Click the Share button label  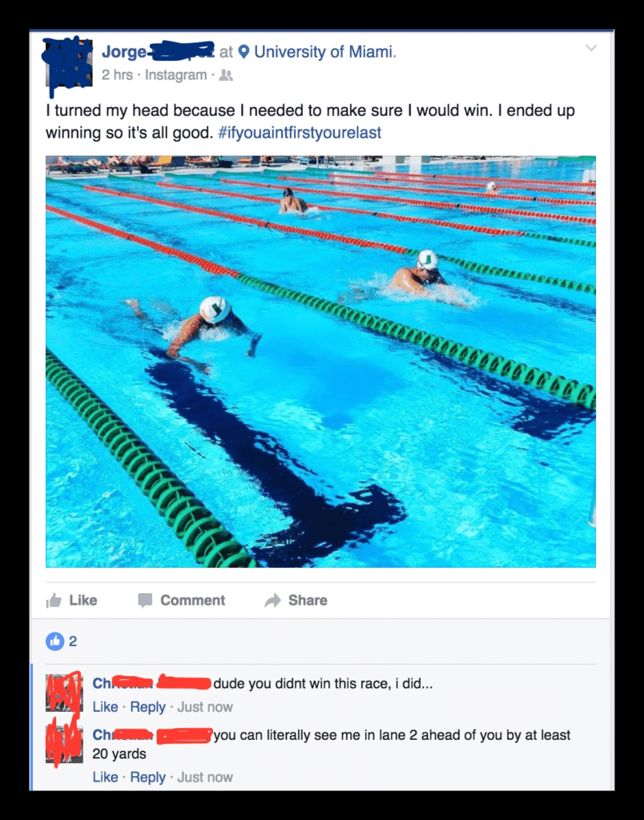point(308,601)
